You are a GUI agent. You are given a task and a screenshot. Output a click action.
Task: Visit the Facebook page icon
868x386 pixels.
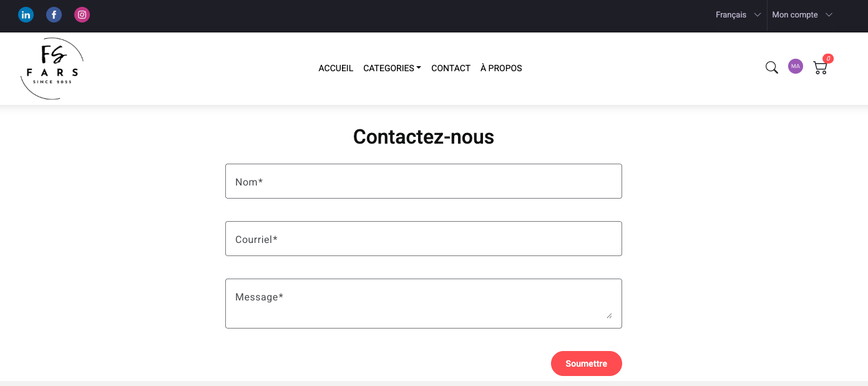pos(54,15)
